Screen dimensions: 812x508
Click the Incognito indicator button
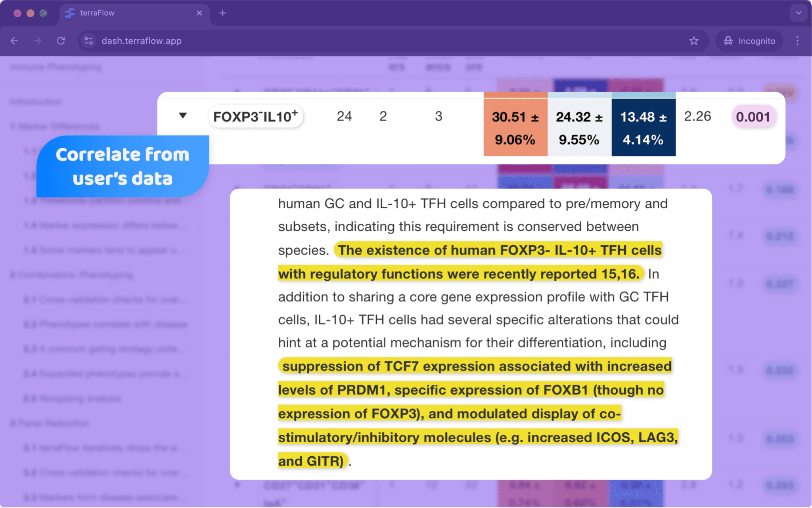749,41
